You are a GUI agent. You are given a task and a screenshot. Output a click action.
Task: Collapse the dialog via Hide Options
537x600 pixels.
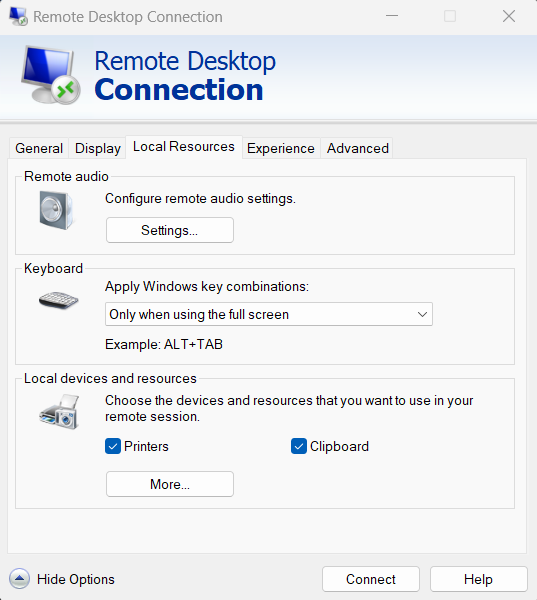(76, 579)
